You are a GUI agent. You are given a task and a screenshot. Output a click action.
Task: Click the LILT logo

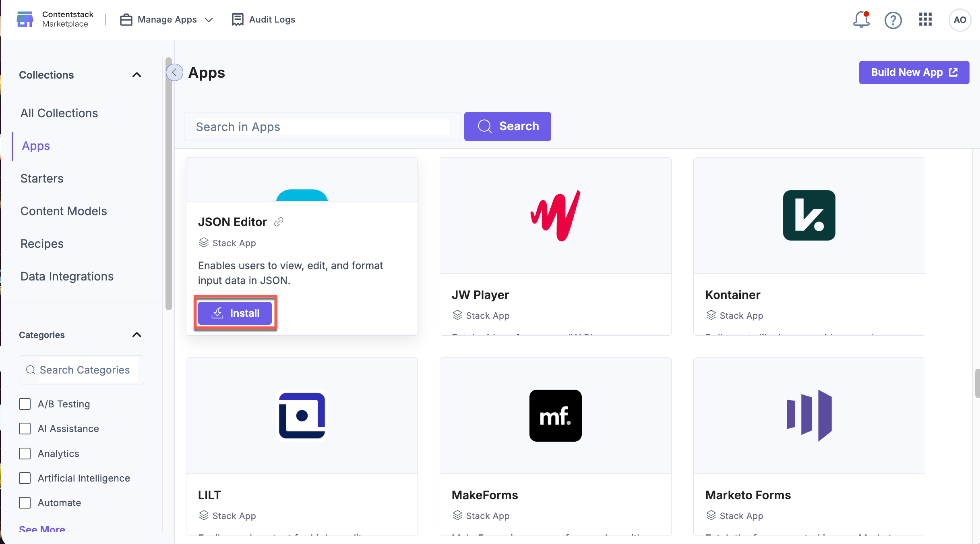coord(302,415)
